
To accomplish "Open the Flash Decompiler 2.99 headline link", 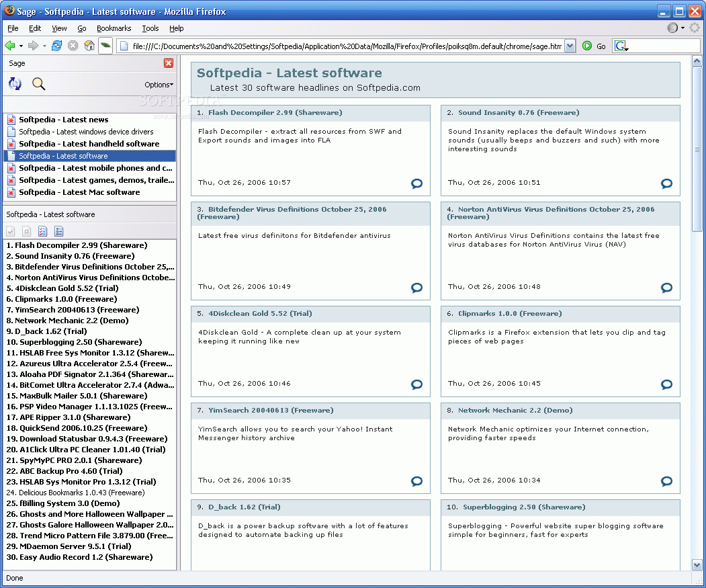I will coord(275,113).
